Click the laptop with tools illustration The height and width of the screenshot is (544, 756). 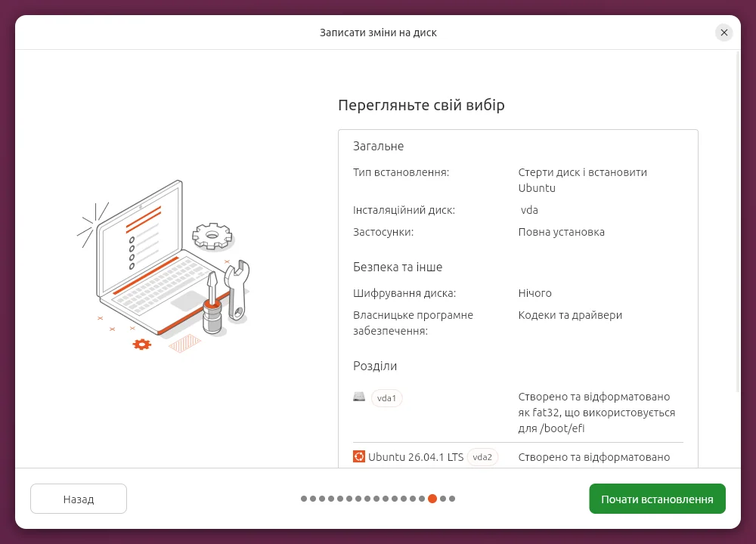(164, 266)
